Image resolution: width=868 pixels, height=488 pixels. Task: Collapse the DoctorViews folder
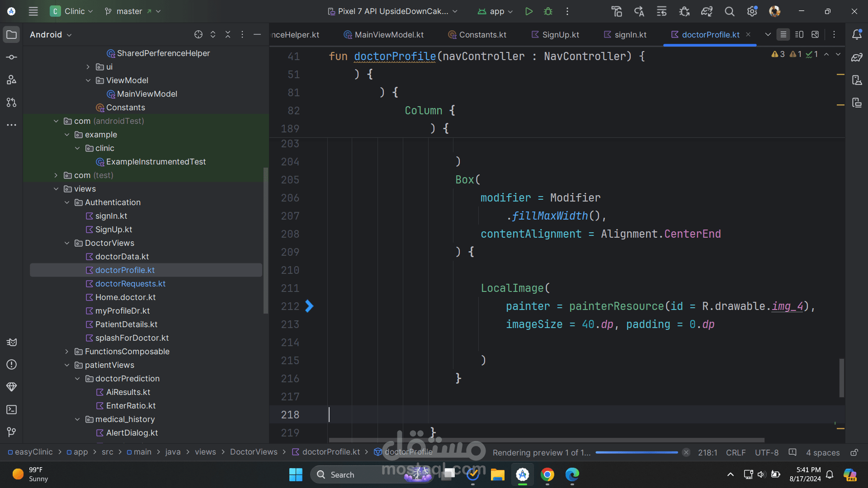(x=67, y=243)
